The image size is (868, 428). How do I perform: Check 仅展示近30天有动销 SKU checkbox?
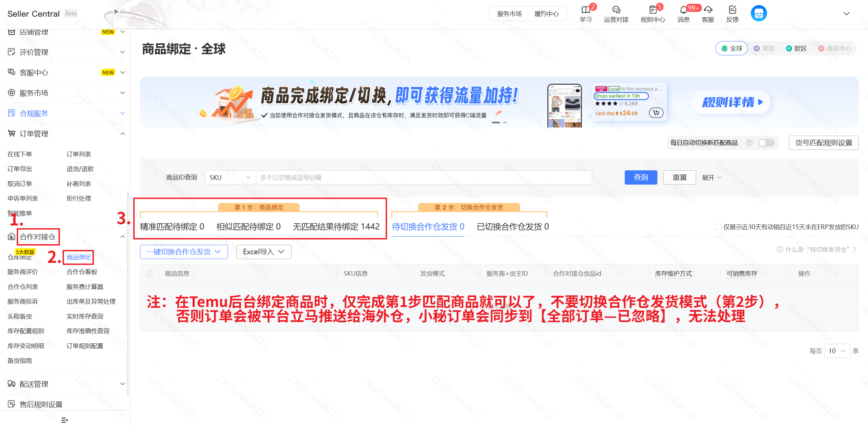pos(718,227)
